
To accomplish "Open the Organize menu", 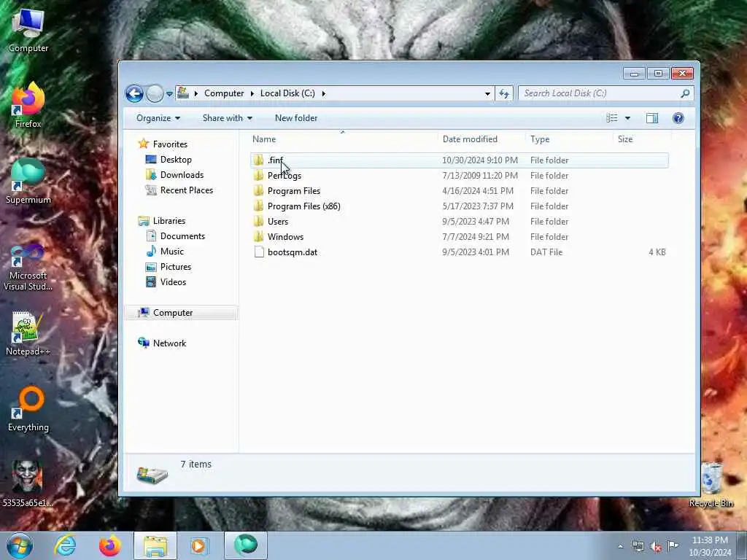I will tap(158, 118).
